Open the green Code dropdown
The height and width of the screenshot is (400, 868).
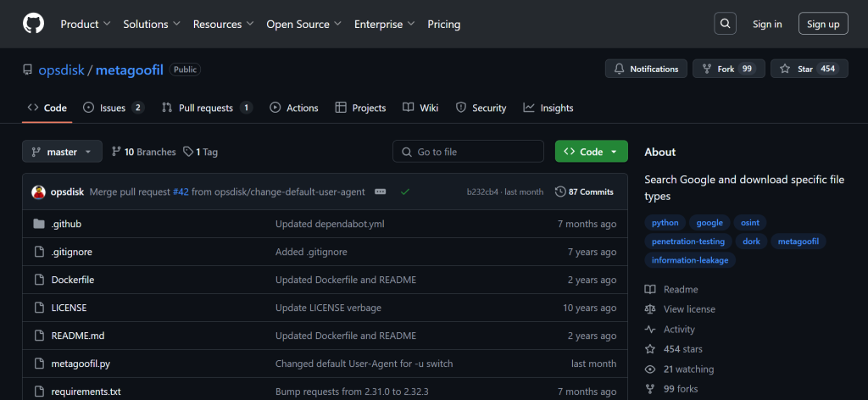tap(591, 152)
